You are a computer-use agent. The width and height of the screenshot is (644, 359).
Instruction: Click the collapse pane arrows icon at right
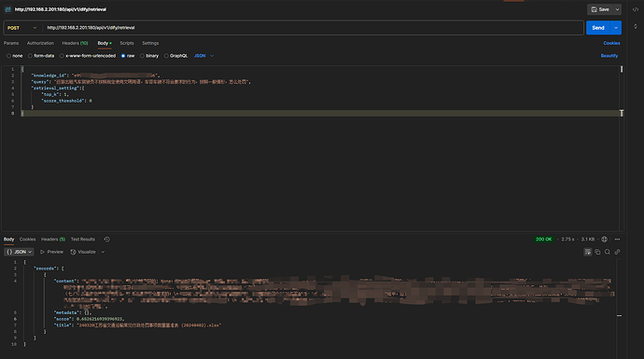click(x=636, y=26)
